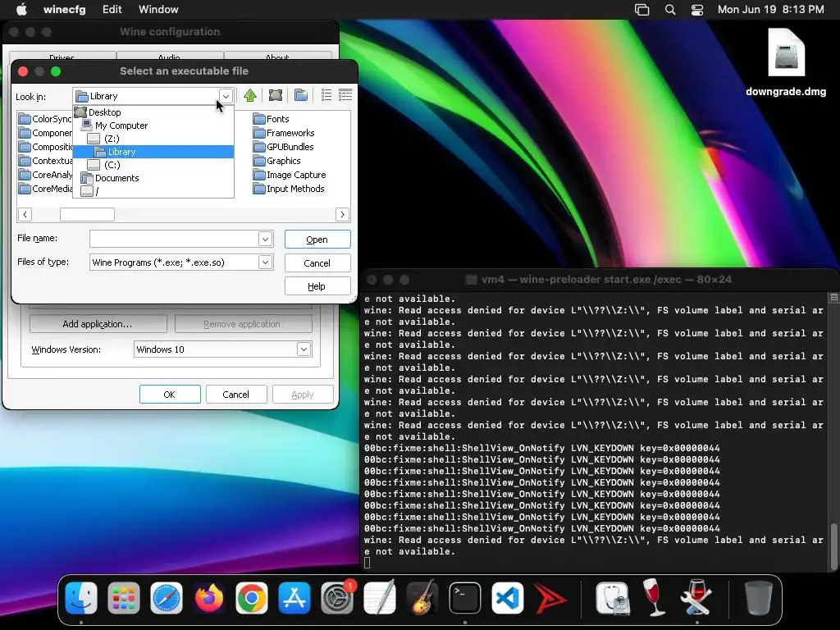Switch to the Audio tab
The width and height of the screenshot is (840, 630).
tap(170, 57)
